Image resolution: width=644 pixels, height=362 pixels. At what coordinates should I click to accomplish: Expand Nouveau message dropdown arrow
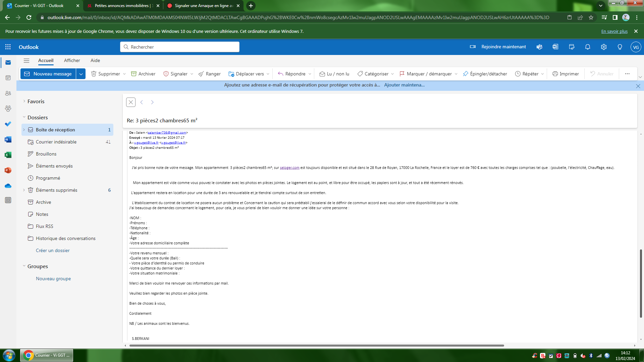[x=81, y=74]
